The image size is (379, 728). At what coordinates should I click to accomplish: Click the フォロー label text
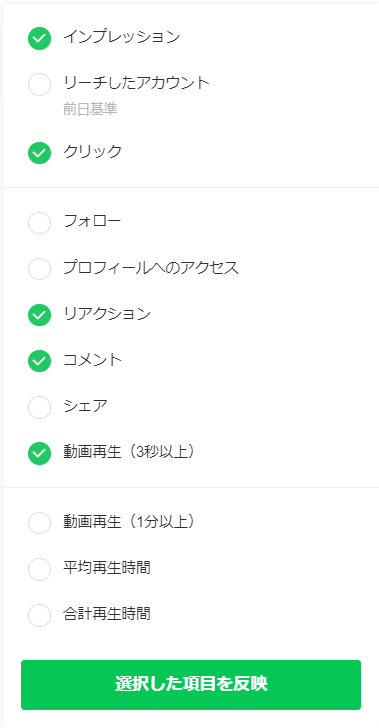(92, 221)
